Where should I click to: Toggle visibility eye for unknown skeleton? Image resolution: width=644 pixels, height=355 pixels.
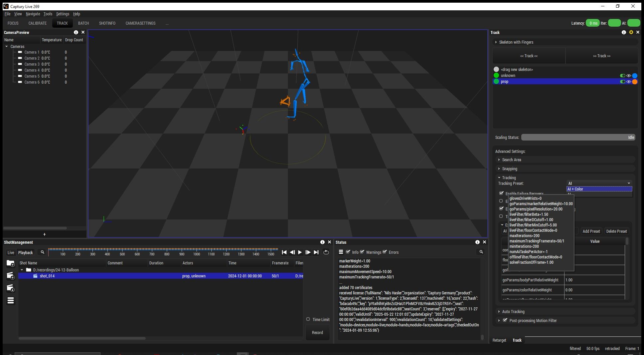pyautogui.click(x=628, y=76)
